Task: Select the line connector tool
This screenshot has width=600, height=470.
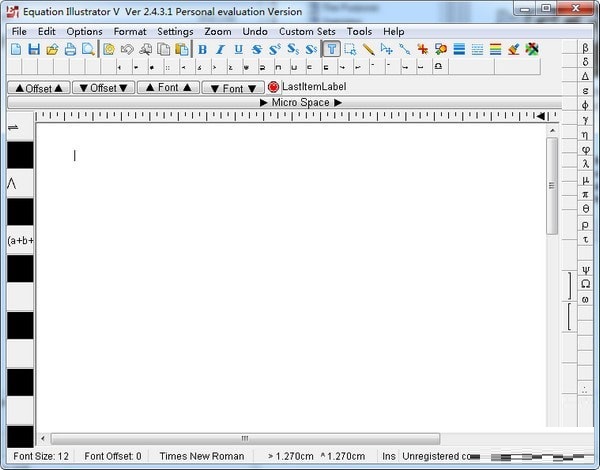Action: tap(404, 49)
